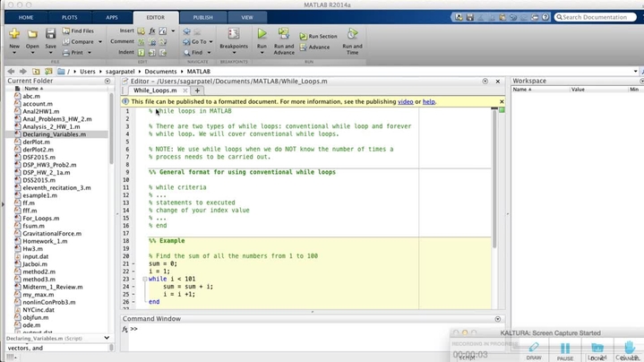Image resolution: width=644 pixels, height=362 pixels.
Task: Select For_Loops.m in Current Folder
Action: pyautogui.click(x=40, y=219)
